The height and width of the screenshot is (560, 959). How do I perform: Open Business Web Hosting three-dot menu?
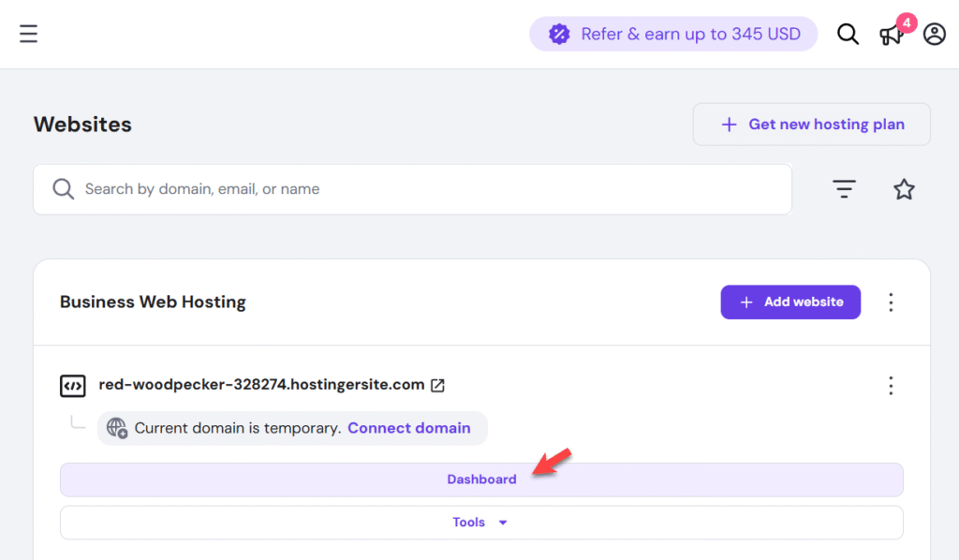(x=891, y=302)
